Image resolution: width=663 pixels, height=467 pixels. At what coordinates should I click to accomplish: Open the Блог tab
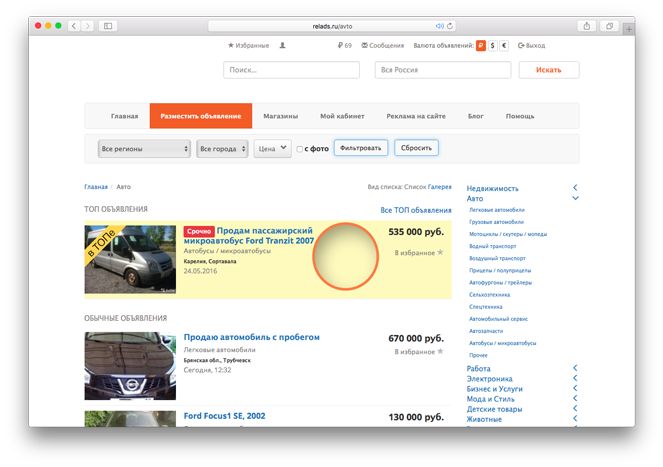coord(476,116)
